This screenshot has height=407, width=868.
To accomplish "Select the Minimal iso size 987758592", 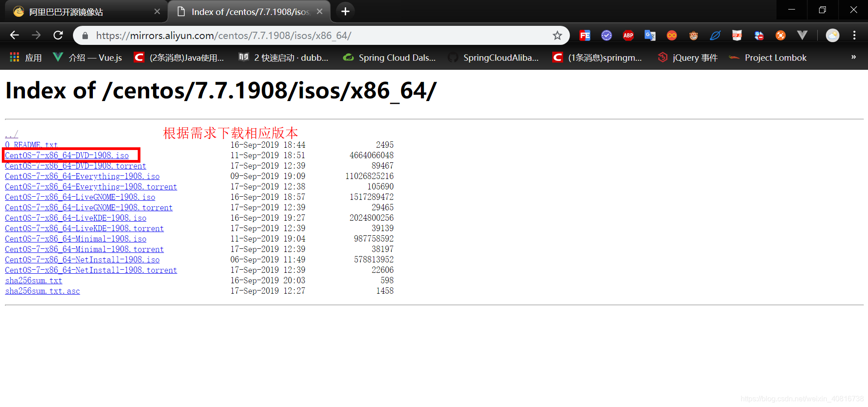I will pyautogui.click(x=374, y=239).
